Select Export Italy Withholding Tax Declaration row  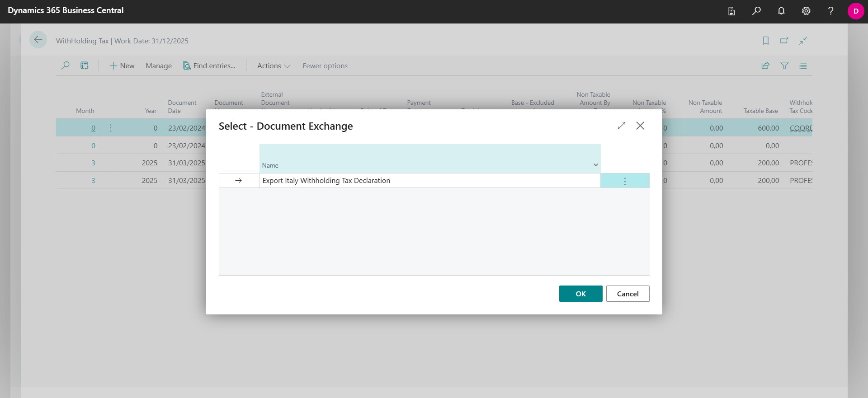point(429,181)
